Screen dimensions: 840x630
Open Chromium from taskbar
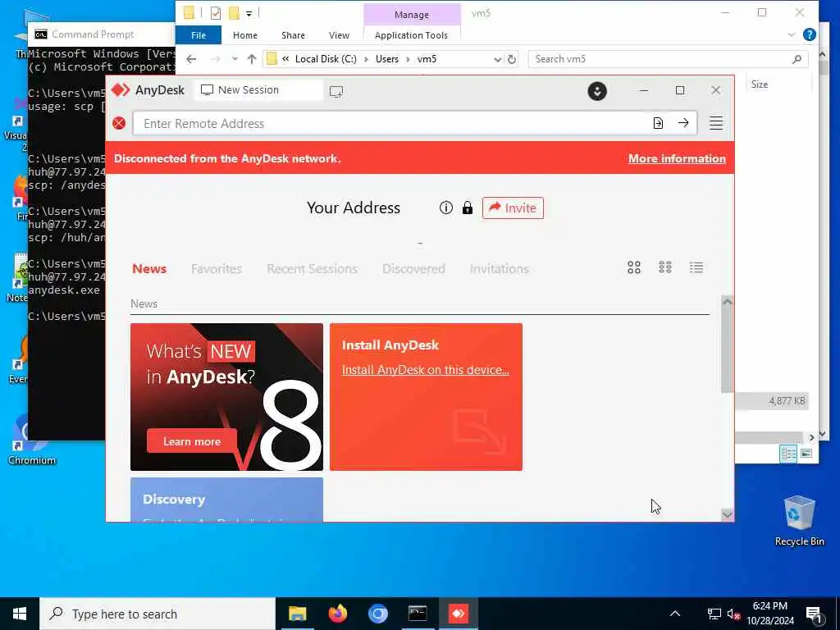click(x=377, y=614)
